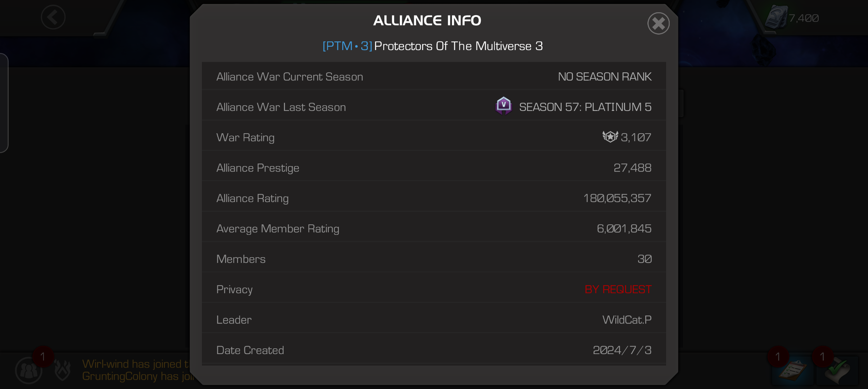Select the Alliance War Last Season row
This screenshot has width=868, height=389.
tap(434, 107)
